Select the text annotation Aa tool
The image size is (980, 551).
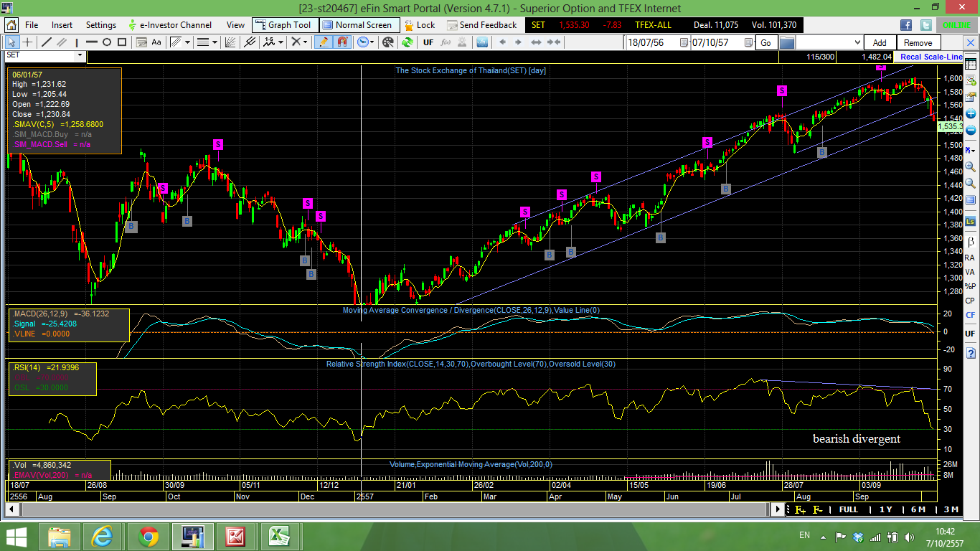point(156,42)
